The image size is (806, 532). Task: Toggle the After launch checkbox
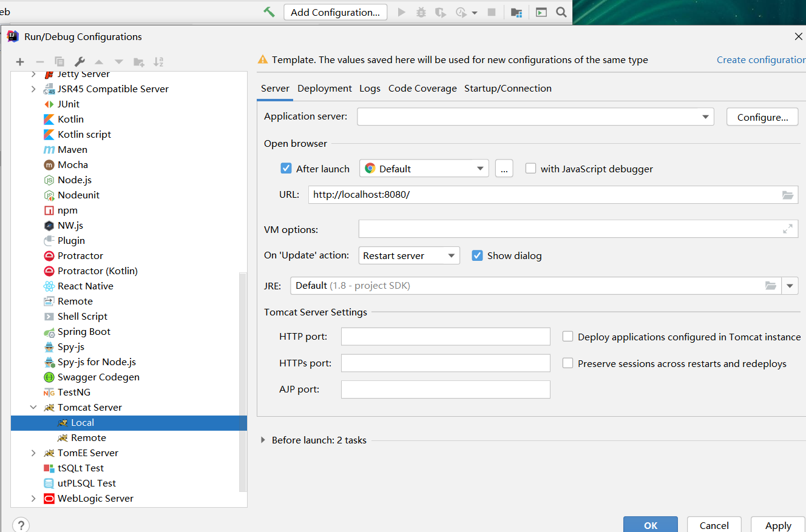[286, 168]
